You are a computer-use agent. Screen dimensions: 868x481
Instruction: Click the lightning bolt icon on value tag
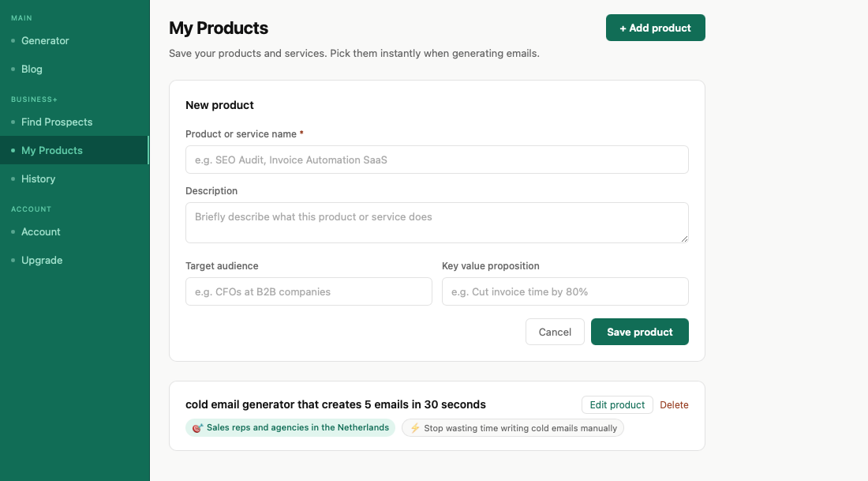(414, 428)
